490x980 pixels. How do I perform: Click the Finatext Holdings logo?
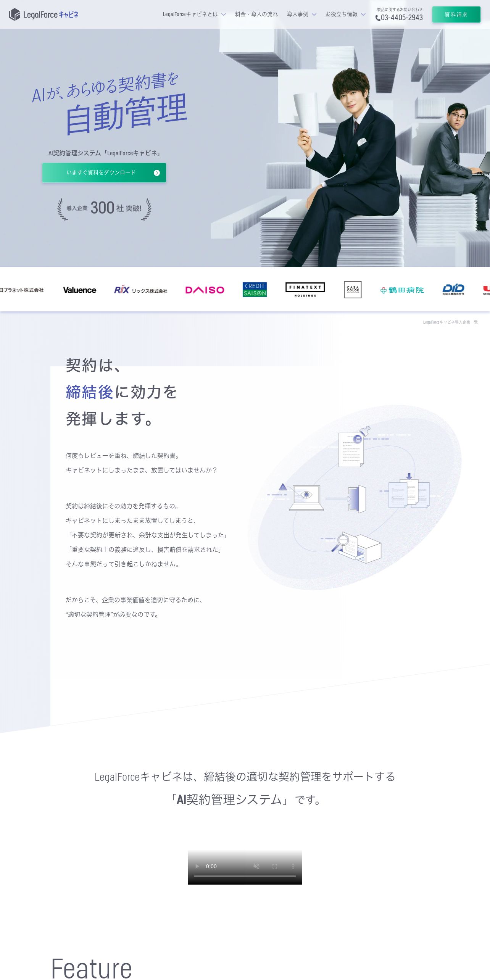pos(305,290)
